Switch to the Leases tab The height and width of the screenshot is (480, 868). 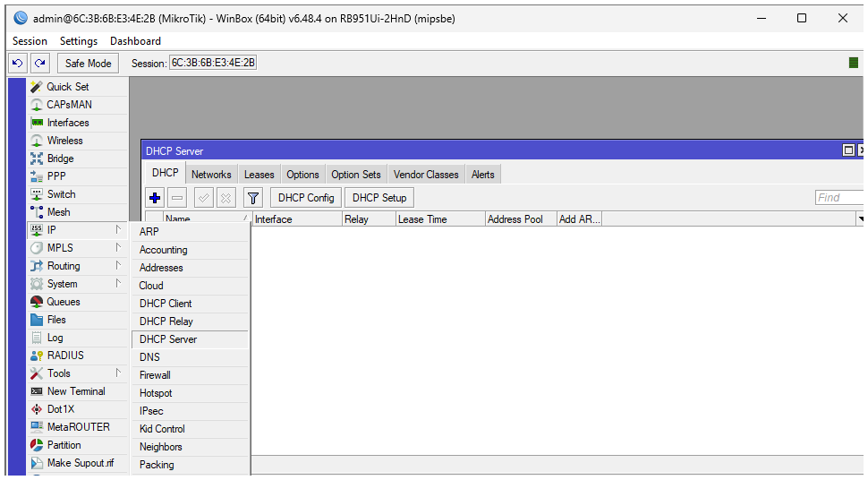click(x=260, y=174)
